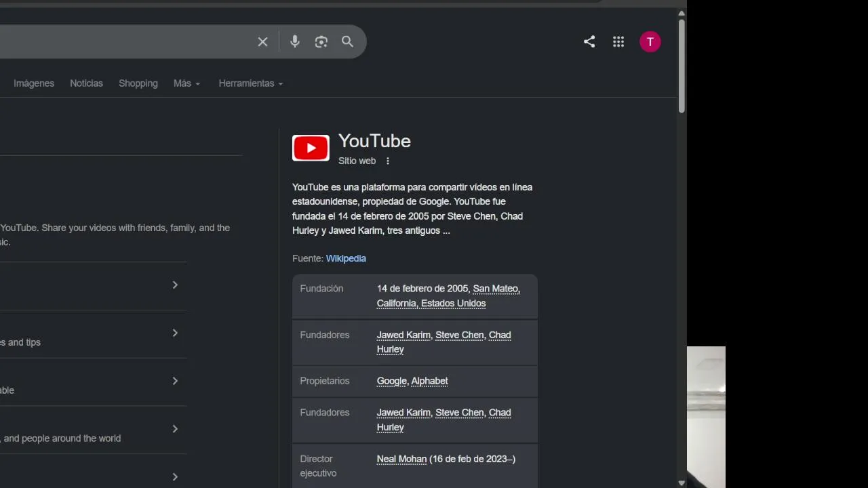
Task: Click the "Fuente:" label
Action: [308, 258]
